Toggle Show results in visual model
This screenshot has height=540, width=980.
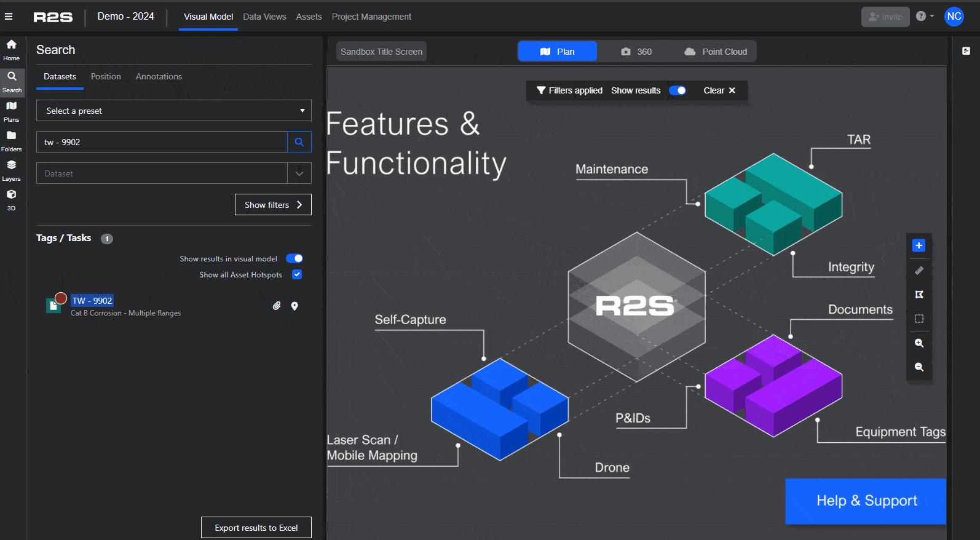coord(294,258)
